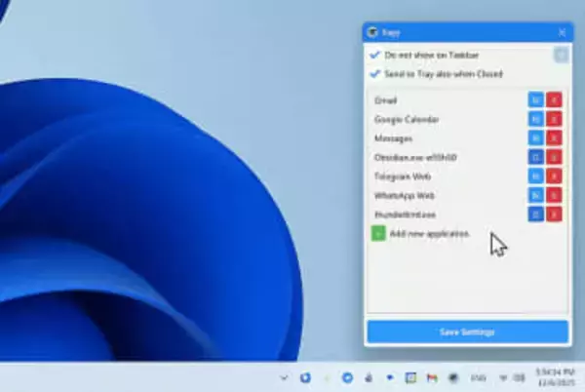Open the blue circular Telegram tray icon

pos(347,377)
